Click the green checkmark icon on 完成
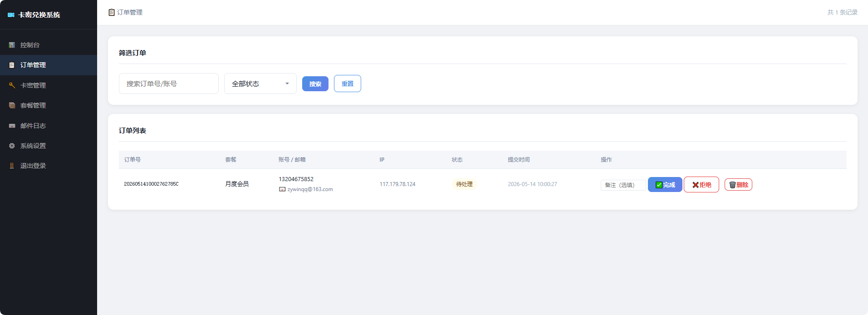868x315 pixels. coord(659,185)
